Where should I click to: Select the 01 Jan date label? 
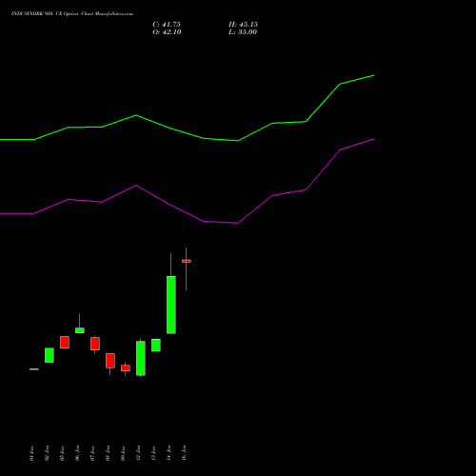(31, 453)
